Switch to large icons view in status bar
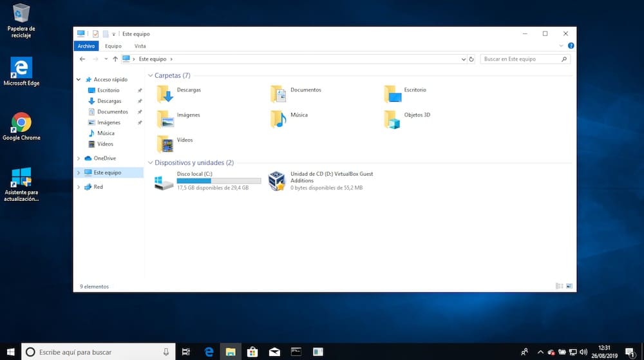The image size is (644, 360). [x=569, y=286]
